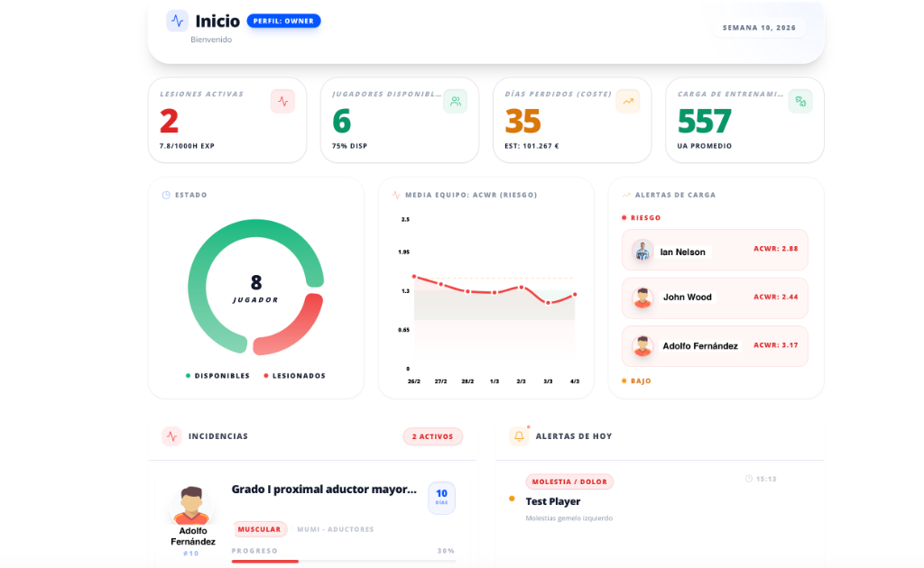Screen dimensions: 924x568
Task: Switch to the Incidencias section header
Action: coord(220,435)
